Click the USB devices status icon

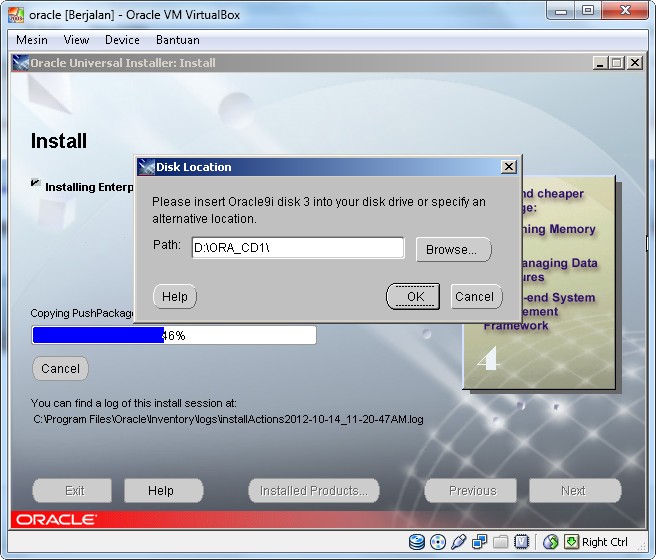click(x=459, y=542)
